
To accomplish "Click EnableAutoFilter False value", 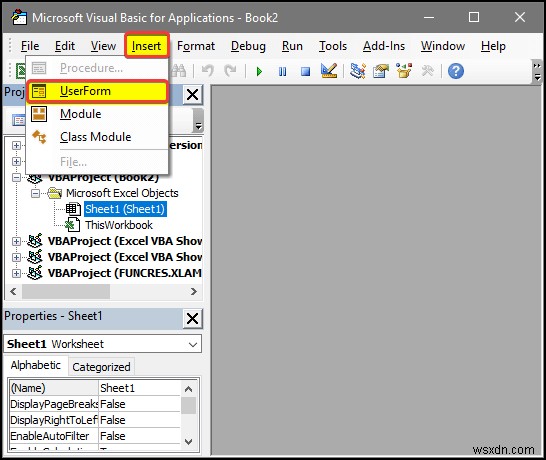I will click(x=139, y=436).
